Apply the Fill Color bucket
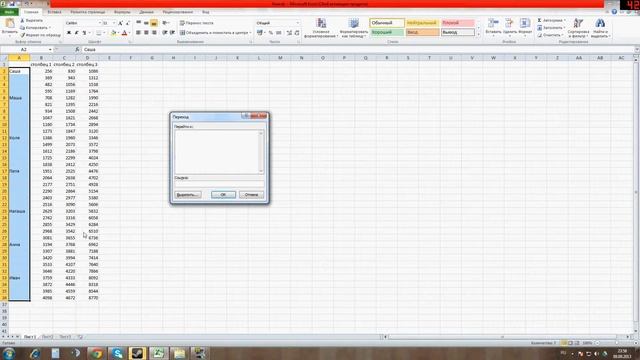The width and height of the screenshot is (640, 360). (114, 33)
